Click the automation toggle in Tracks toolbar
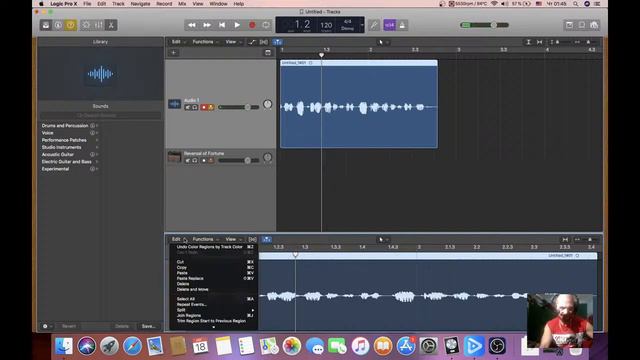Image resolution: width=640 pixels, height=360 pixels. pyautogui.click(x=252, y=42)
